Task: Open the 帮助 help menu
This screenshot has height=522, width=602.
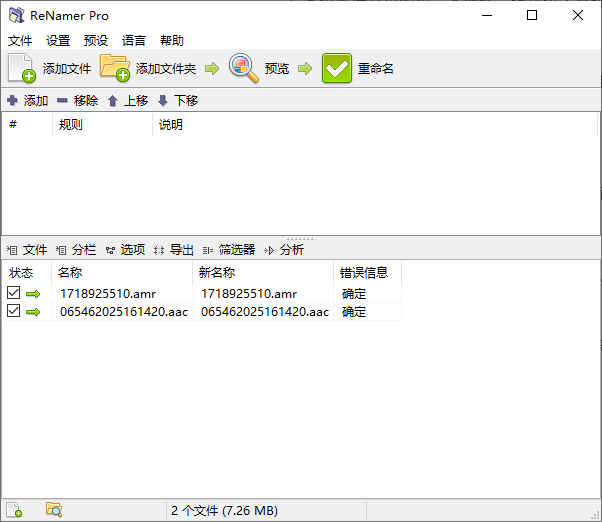Action: pyautogui.click(x=172, y=40)
